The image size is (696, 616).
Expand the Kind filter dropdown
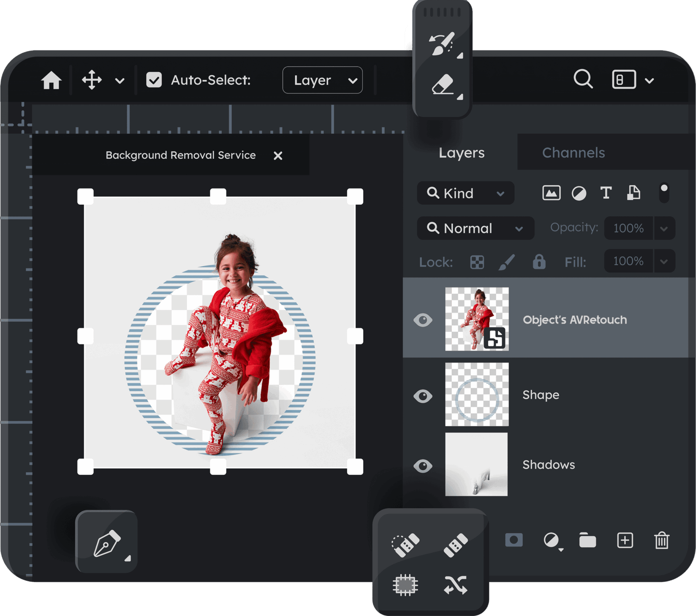pyautogui.click(x=466, y=193)
